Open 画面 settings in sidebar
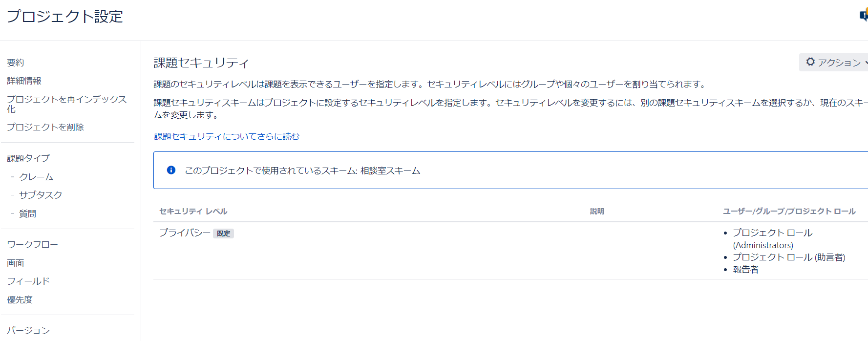 (x=16, y=263)
